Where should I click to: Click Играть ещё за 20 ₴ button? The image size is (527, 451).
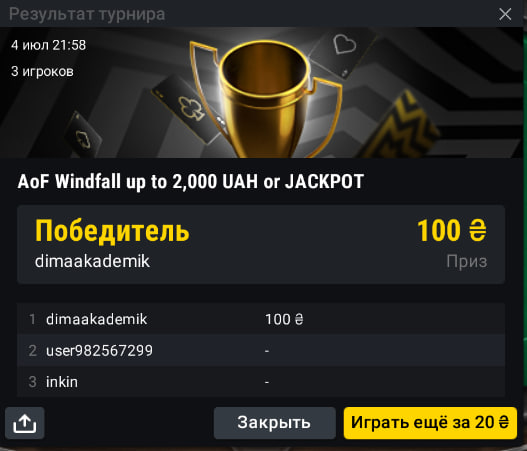(x=430, y=423)
